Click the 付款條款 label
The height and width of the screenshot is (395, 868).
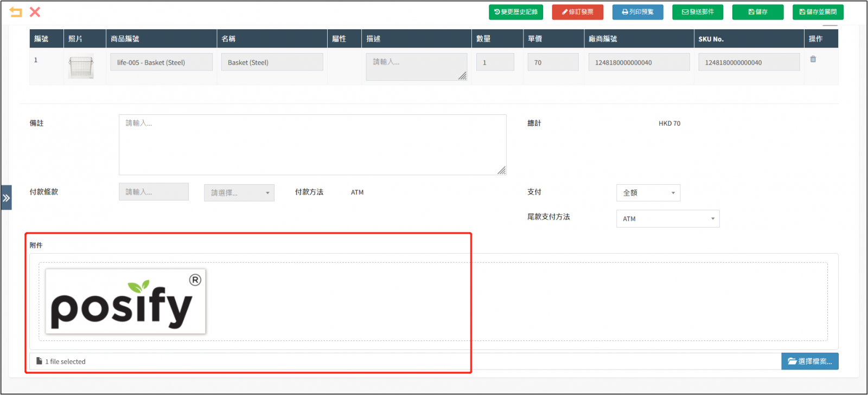(44, 192)
